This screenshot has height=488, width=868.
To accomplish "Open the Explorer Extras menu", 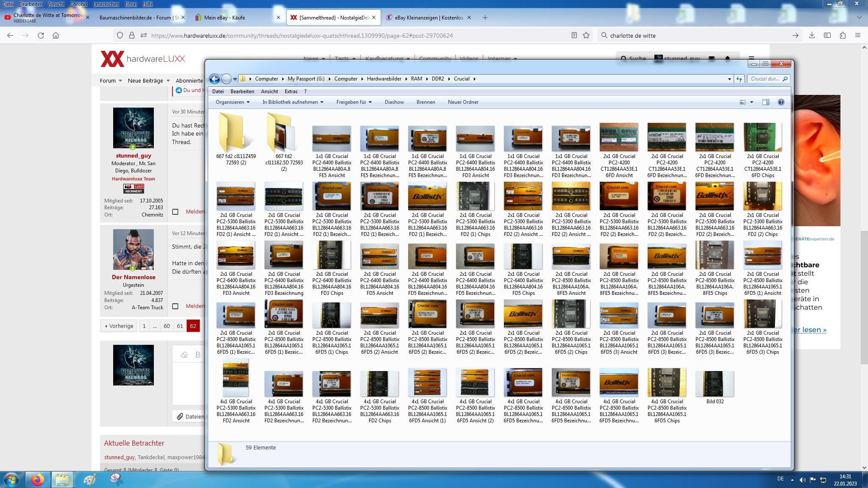I will [x=291, y=91].
